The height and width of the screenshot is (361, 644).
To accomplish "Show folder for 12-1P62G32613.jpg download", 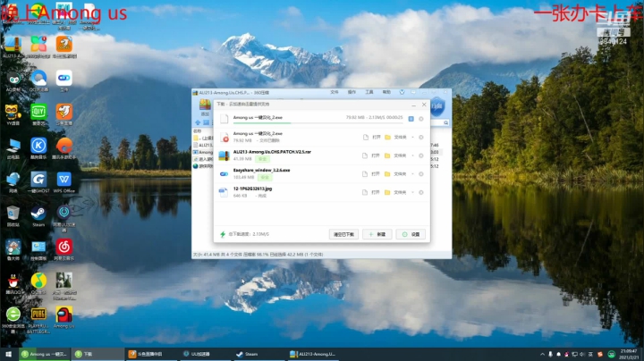I will pyautogui.click(x=396, y=192).
